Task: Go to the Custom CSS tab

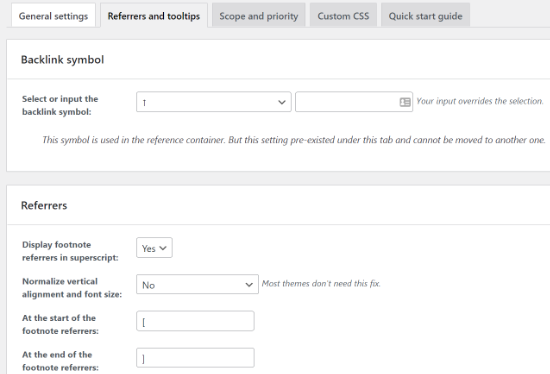Action: click(343, 16)
